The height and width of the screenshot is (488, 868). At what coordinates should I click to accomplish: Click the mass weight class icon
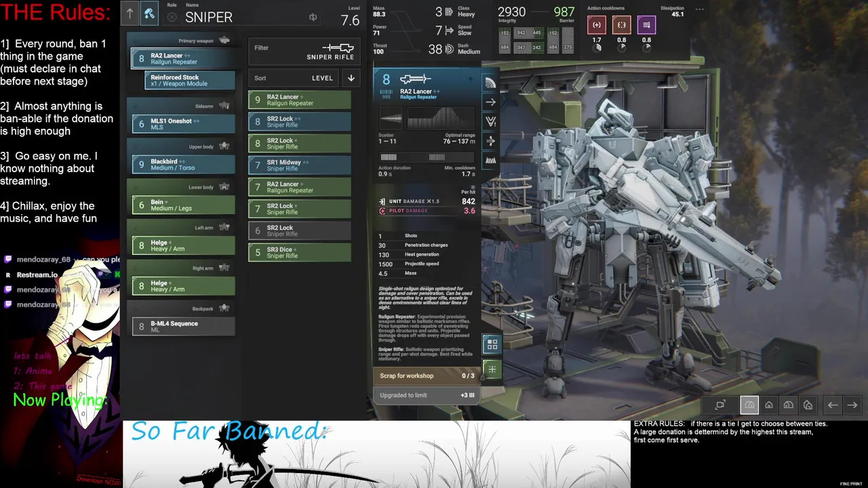[x=449, y=12]
